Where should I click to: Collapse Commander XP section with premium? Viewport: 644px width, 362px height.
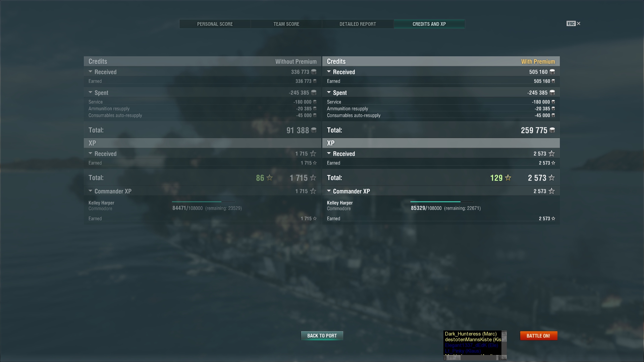click(329, 191)
